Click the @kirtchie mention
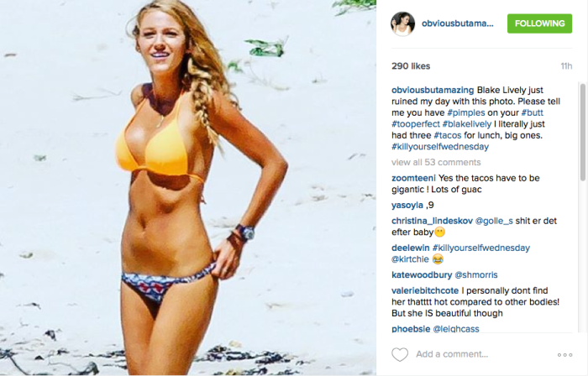Image resolution: width=588 pixels, height=376 pixels. (410, 259)
